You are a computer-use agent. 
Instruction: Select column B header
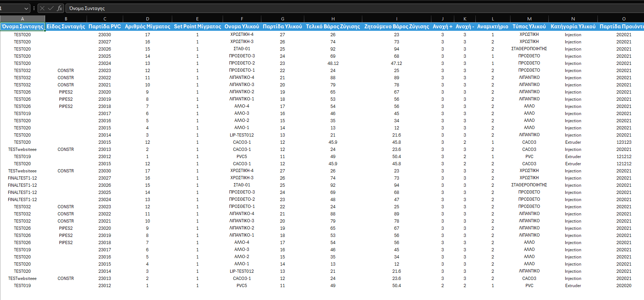[66, 19]
